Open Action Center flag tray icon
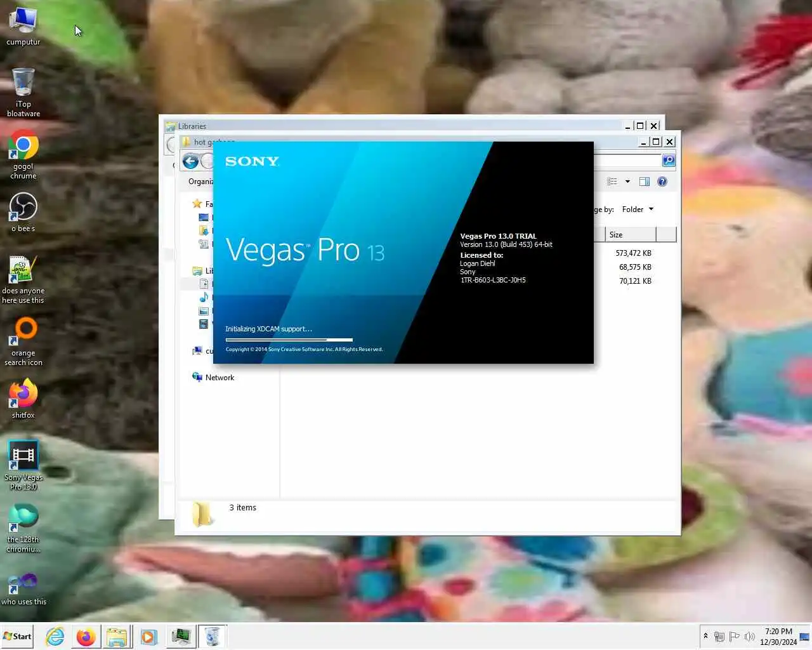 click(x=734, y=637)
